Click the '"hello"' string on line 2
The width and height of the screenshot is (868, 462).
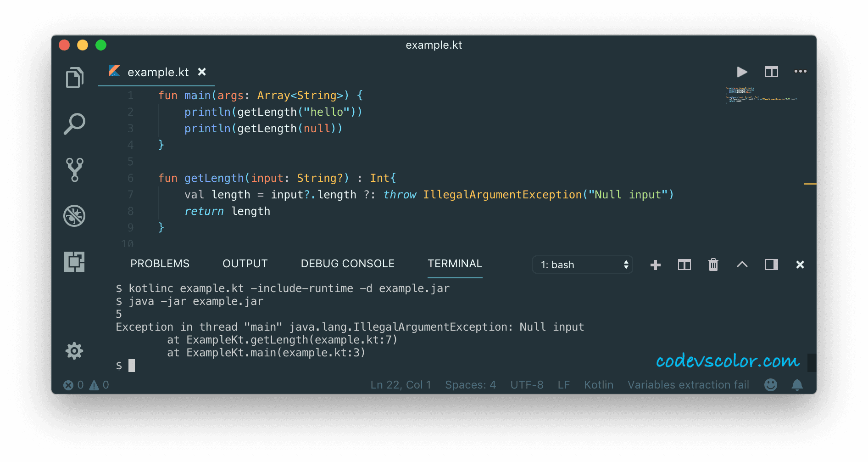pos(327,112)
